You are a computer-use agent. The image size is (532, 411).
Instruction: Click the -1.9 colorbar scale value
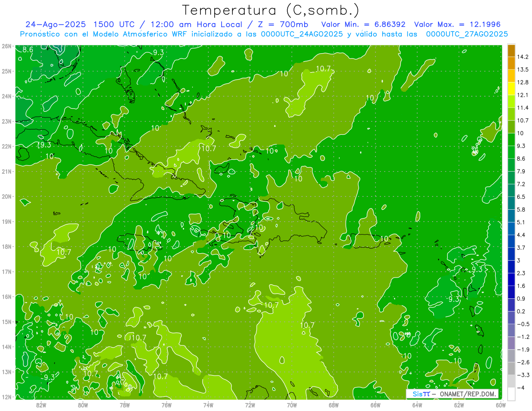point(523,349)
